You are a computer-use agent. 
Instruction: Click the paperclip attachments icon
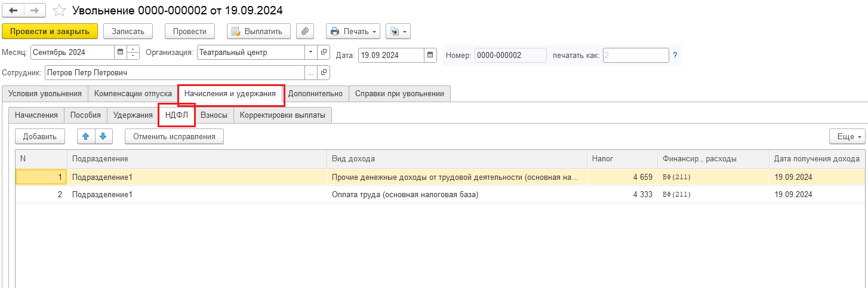[305, 31]
